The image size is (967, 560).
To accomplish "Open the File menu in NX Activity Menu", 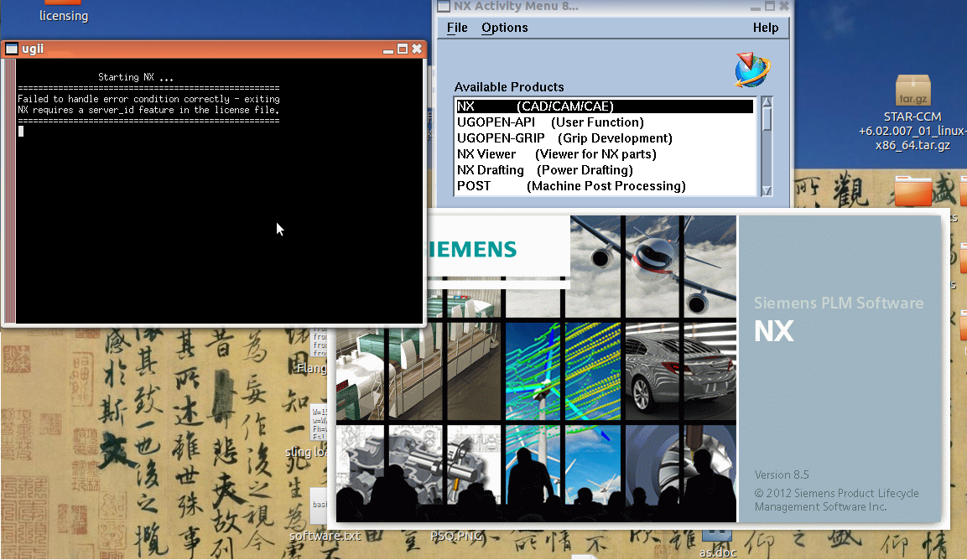I will coord(457,28).
